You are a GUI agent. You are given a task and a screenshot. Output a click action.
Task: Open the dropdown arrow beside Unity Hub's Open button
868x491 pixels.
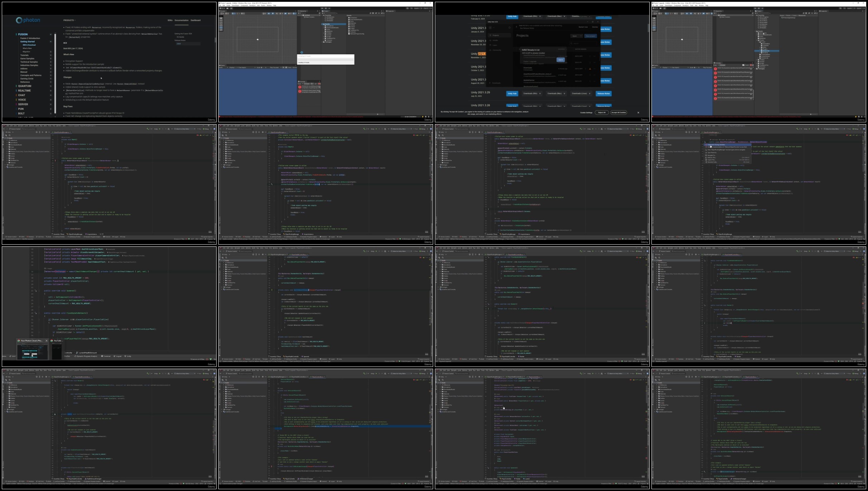click(581, 36)
